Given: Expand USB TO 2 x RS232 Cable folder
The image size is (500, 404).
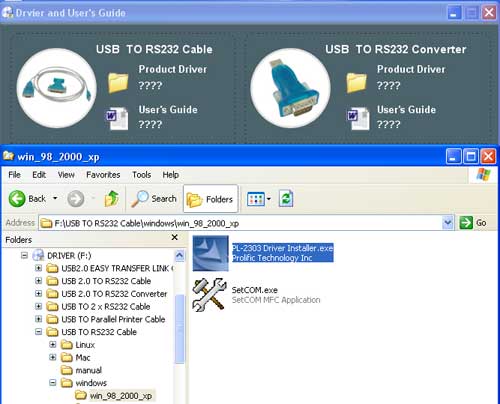Looking at the screenshot, I should click(x=38, y=306).
